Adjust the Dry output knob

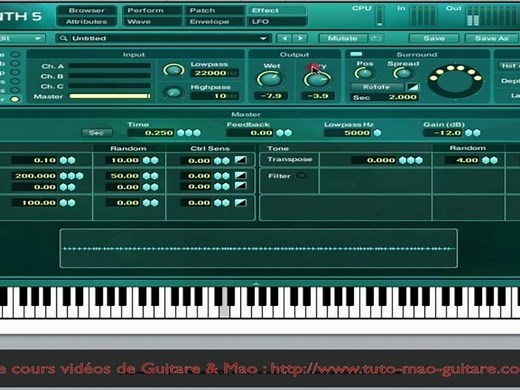coord(317,80)
